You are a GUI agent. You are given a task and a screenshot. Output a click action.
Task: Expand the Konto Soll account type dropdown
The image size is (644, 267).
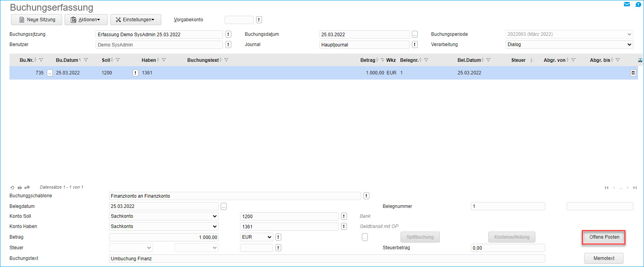point(164,216)
